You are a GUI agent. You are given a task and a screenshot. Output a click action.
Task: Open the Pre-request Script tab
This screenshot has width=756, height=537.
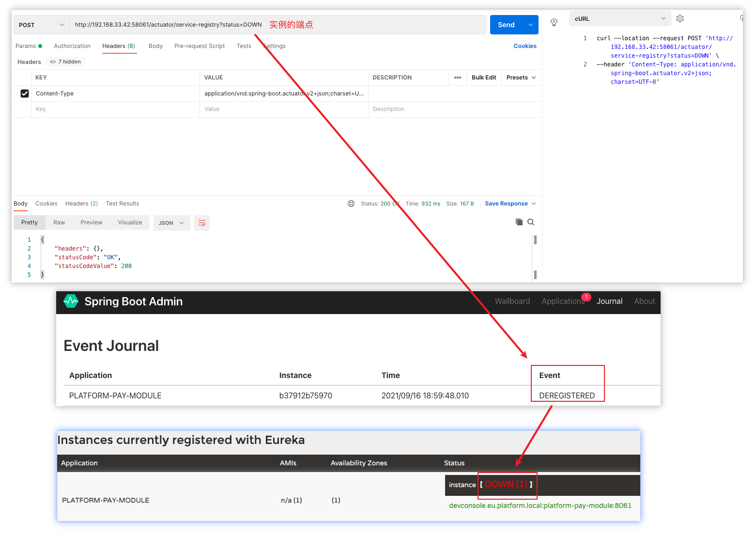(200, 46)
